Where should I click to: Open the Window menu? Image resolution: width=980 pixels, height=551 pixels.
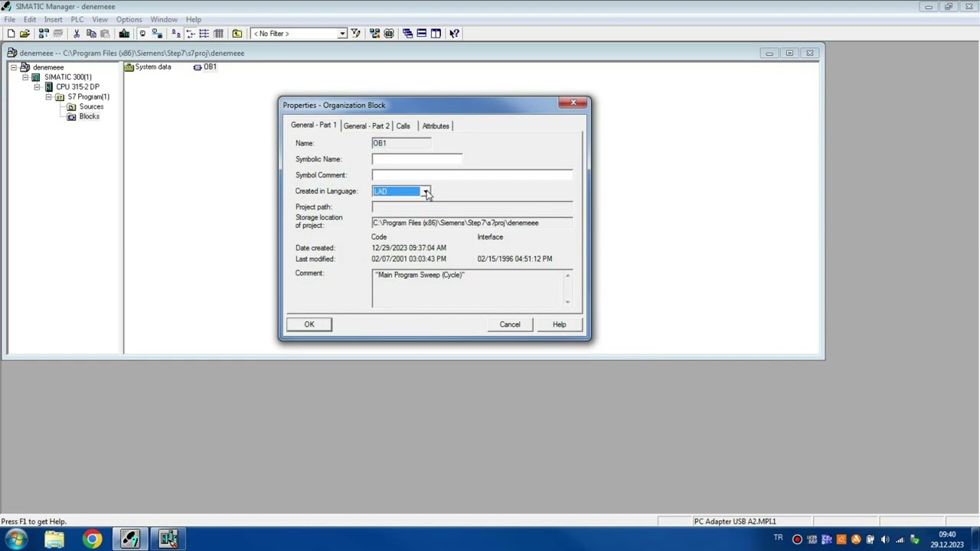(x=164, y=19)
